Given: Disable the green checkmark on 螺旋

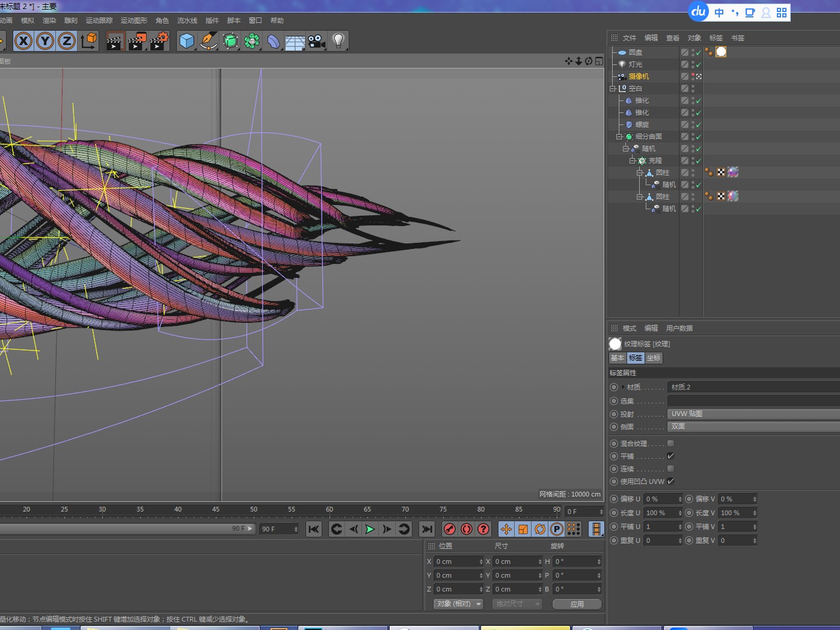Looking at the screenshot, I should coord(698,125).
